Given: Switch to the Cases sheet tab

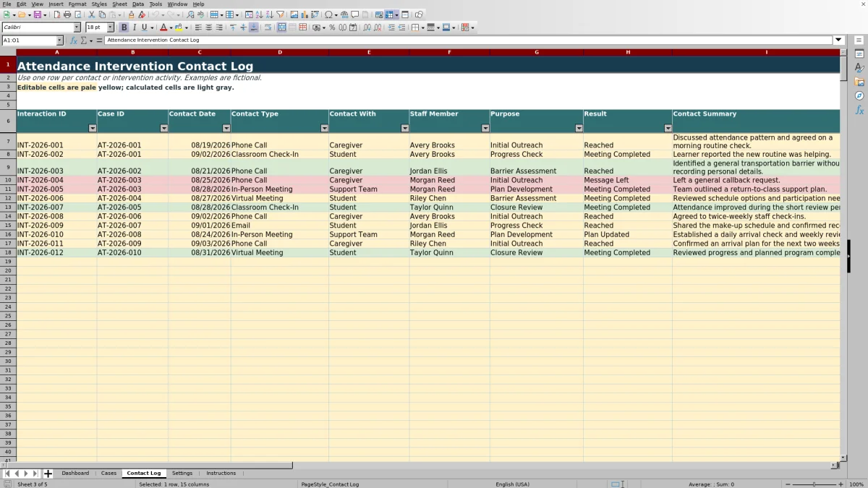Looking at the screenshot, I should pos(109,474).
